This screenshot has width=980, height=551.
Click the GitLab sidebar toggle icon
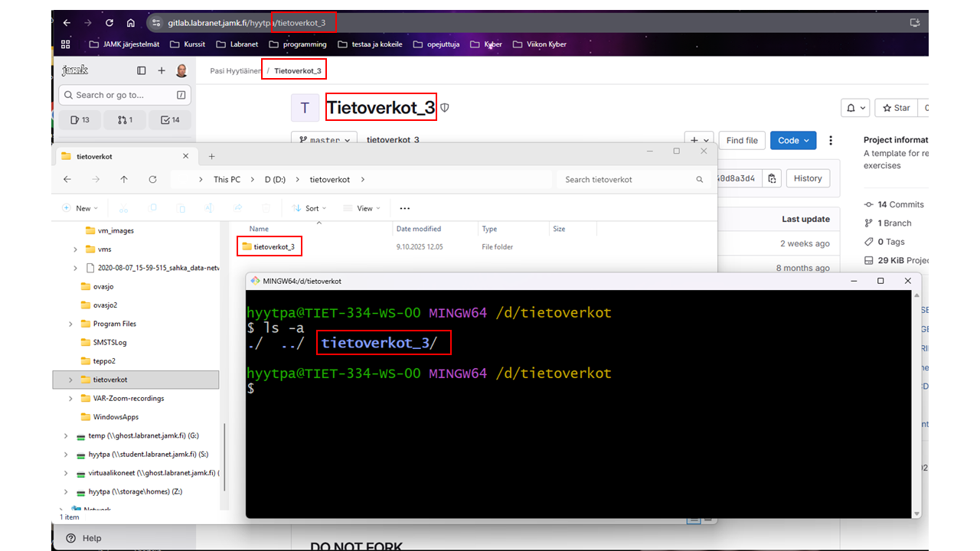click(142, 70)
